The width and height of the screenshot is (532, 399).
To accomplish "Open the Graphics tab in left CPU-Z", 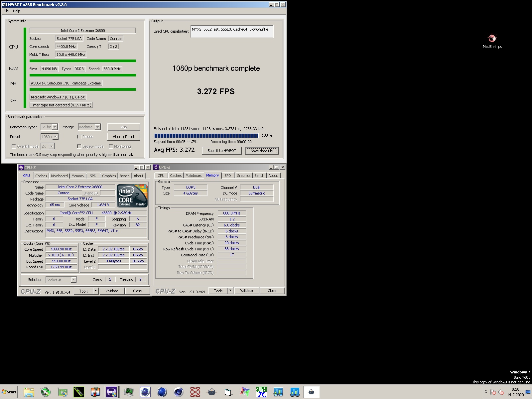I will click(x=109, y=176).
